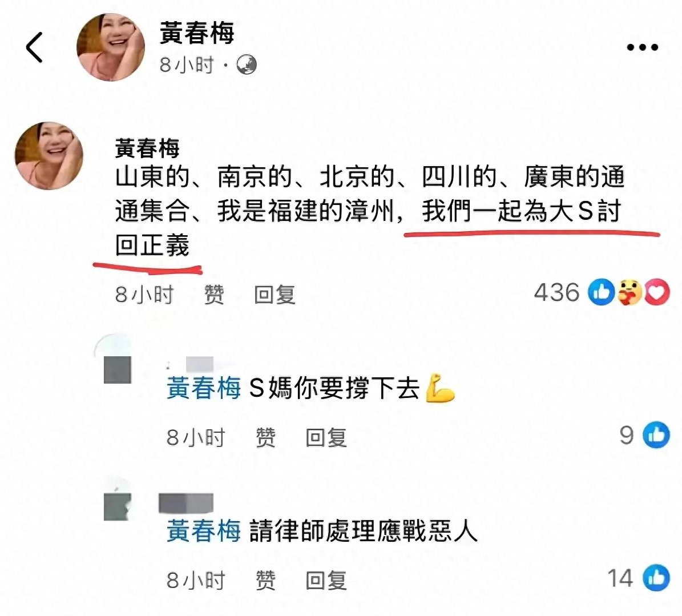This screenshot has height=616, width=682.
Task: Reply to the main comment with 回复
Action: 275,295
